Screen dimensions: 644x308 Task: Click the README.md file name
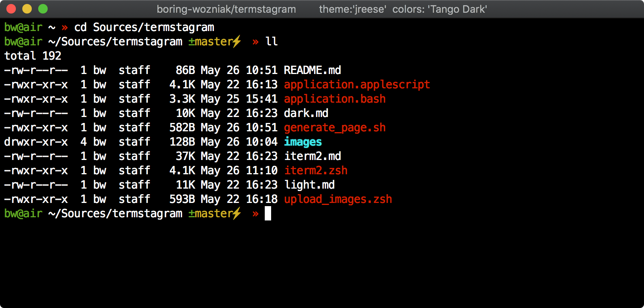pyautogui.click(x=312, y=70)
